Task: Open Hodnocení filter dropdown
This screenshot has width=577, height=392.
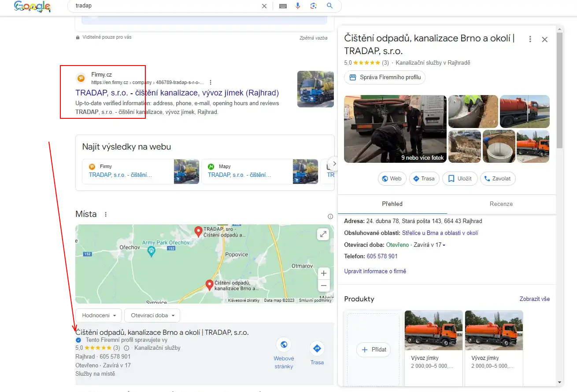Action: (x=99, y=315)
